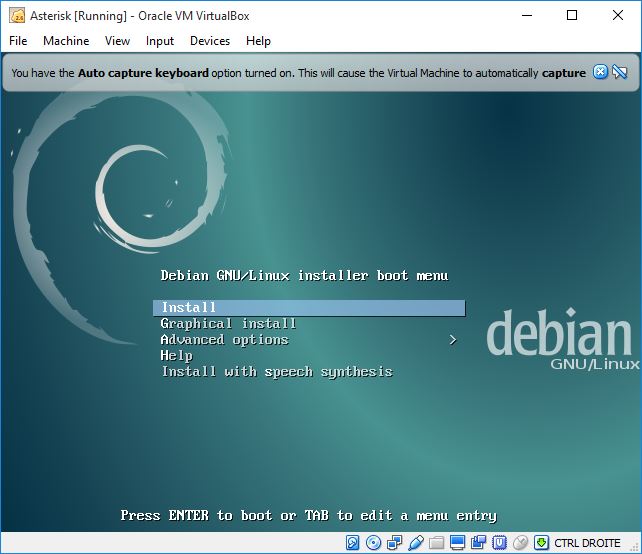Click the auto capture keyboard notification text

(x=298, y=73)
